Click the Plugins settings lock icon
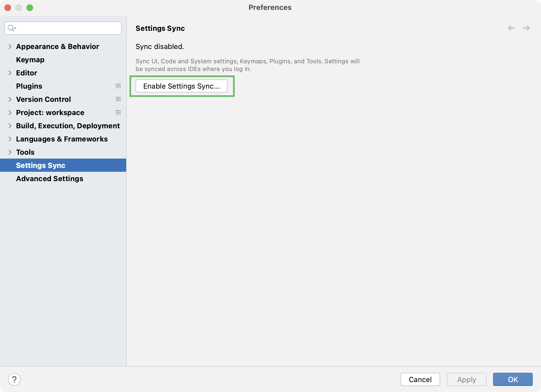Viewport: 541px width, 392px height. (x=118, y=86)
